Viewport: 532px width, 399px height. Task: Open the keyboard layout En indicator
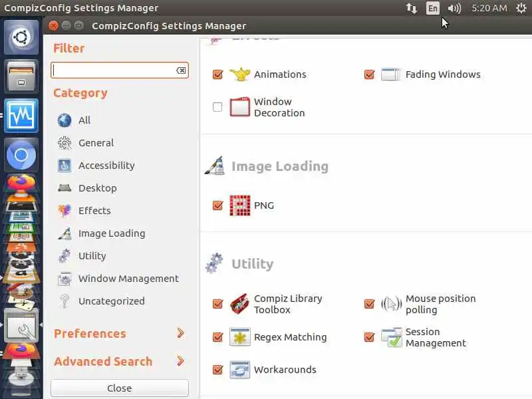click(433, 8)
